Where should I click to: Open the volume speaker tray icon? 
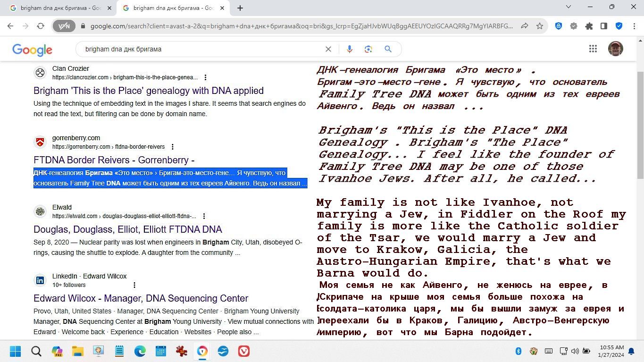(575, 351)
